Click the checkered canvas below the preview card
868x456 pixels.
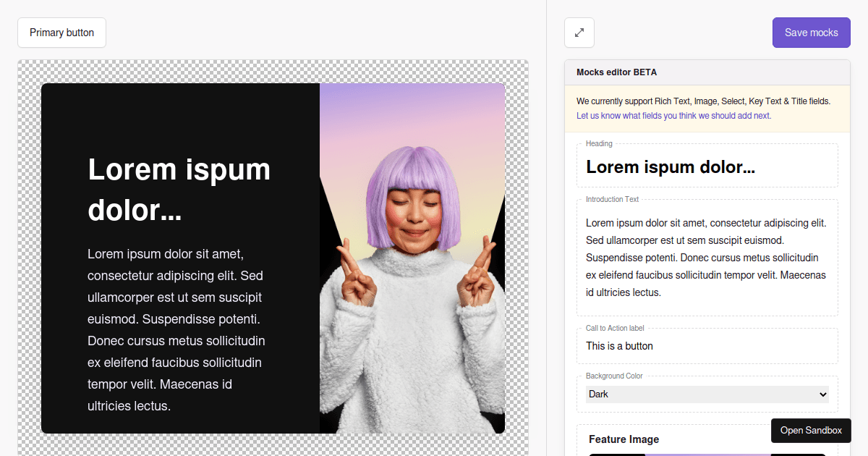pyautogui.click(x=273, y=445)
